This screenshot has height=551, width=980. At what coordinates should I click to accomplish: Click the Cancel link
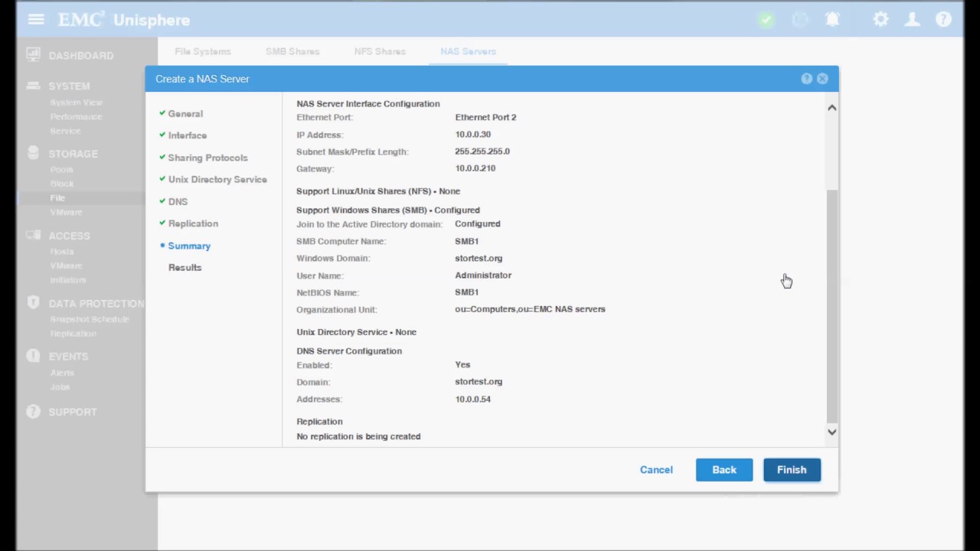tap(656, 470)
